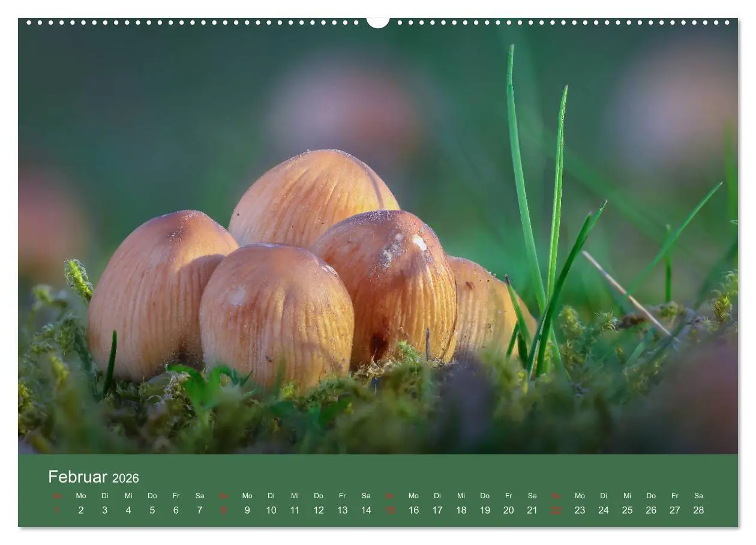Image resolution: width=756 pixels, height=545 pixels.
Task: Select the date 25 in the calendar row
Action: pos(627,510)
